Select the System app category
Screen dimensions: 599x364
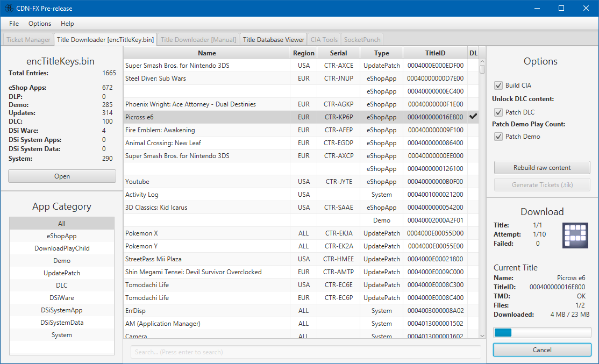(62, 334)
